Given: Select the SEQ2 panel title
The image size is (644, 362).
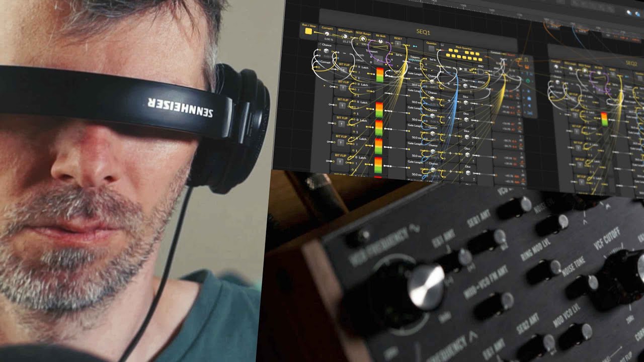Looking at the screenshot, I should [x=631, y=63].
